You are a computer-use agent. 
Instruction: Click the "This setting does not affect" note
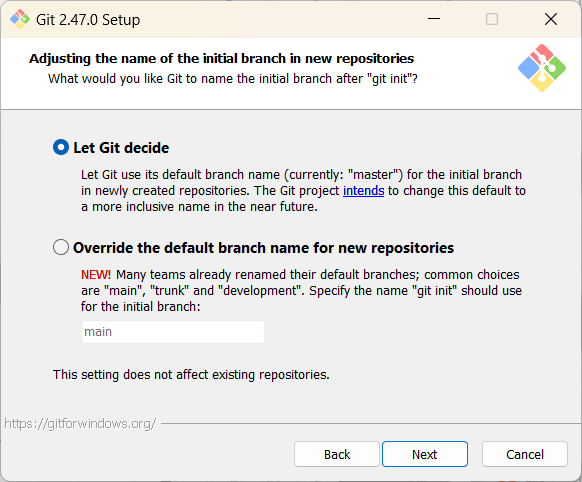[191, 374]
